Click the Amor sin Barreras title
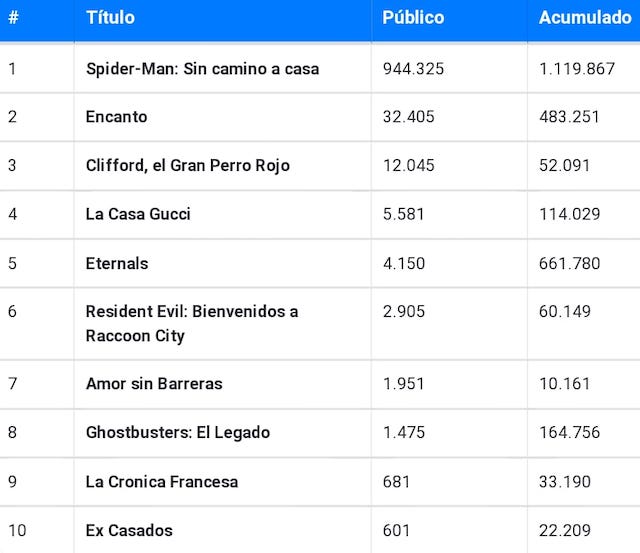This screenshot has height=553, width=640. tap(154, 384)
